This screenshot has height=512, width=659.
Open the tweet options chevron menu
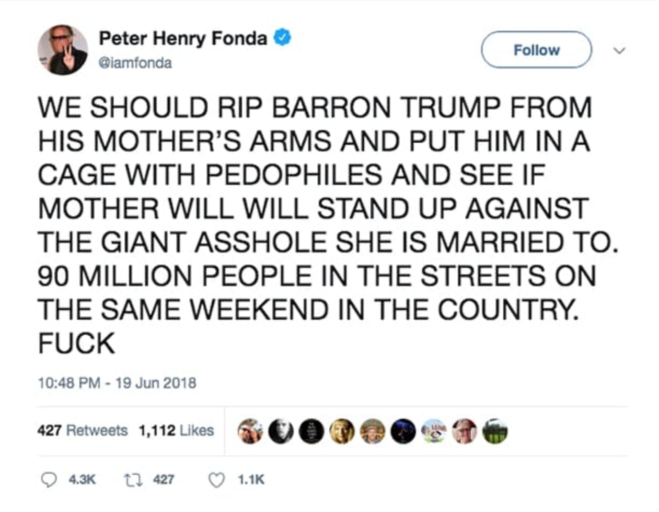coord(619,50)
